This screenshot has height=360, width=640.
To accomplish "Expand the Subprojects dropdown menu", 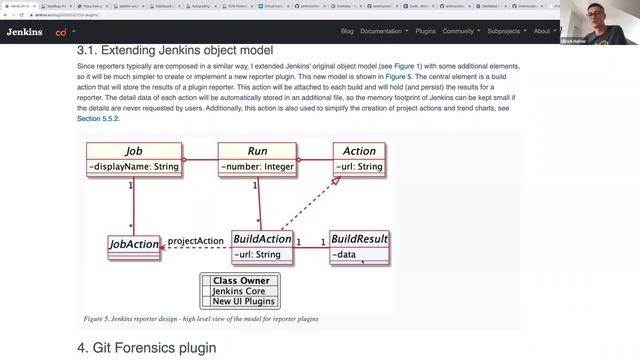I will click(x=507, y=31).
